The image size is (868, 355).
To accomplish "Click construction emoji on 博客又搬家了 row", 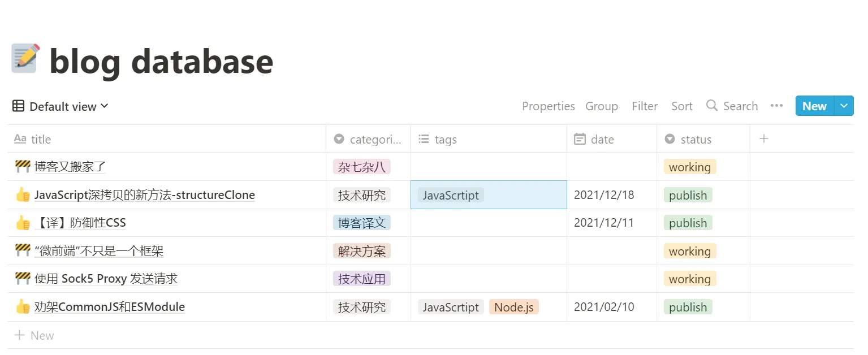I will [23, 167].
